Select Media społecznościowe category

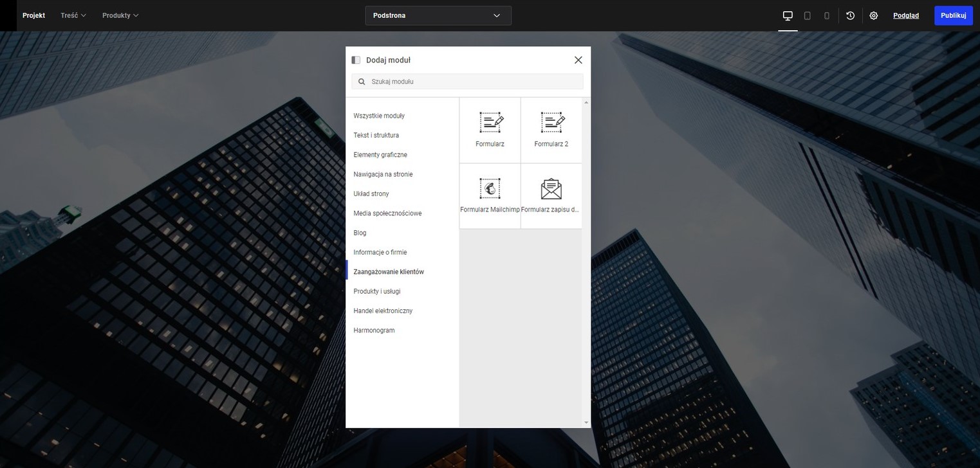(x=387, y=213)
